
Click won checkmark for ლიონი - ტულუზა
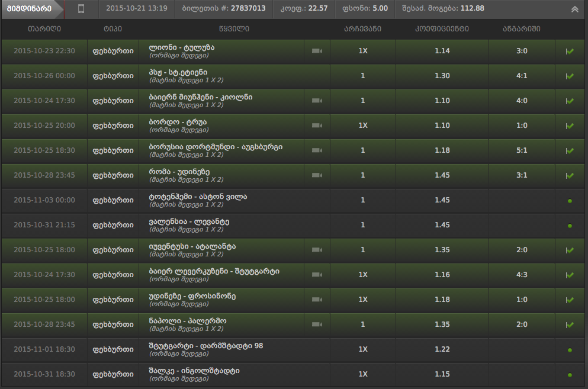(570, 52)
